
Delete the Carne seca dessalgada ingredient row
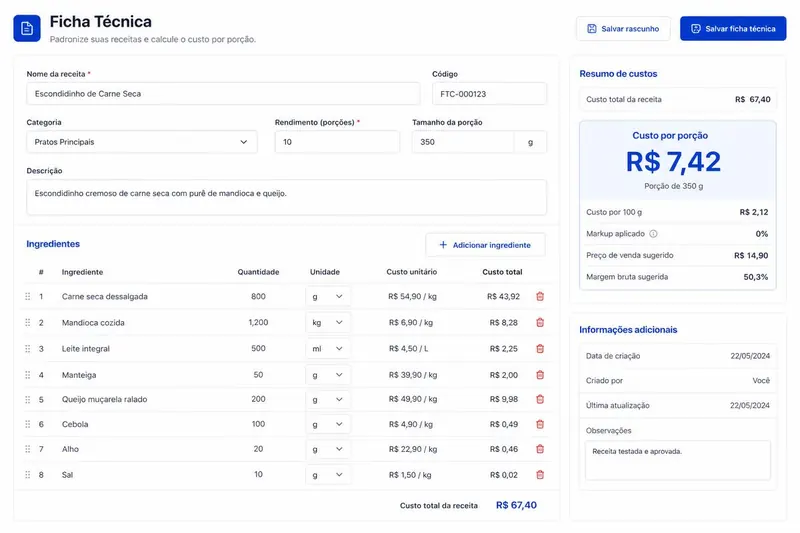click(540, 296)
